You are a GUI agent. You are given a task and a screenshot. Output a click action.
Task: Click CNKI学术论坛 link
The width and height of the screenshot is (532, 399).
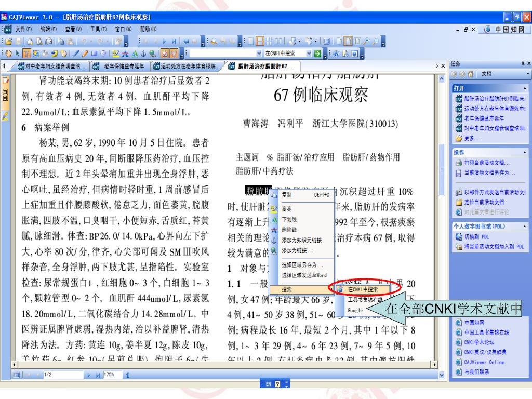(x=479, y=342)
